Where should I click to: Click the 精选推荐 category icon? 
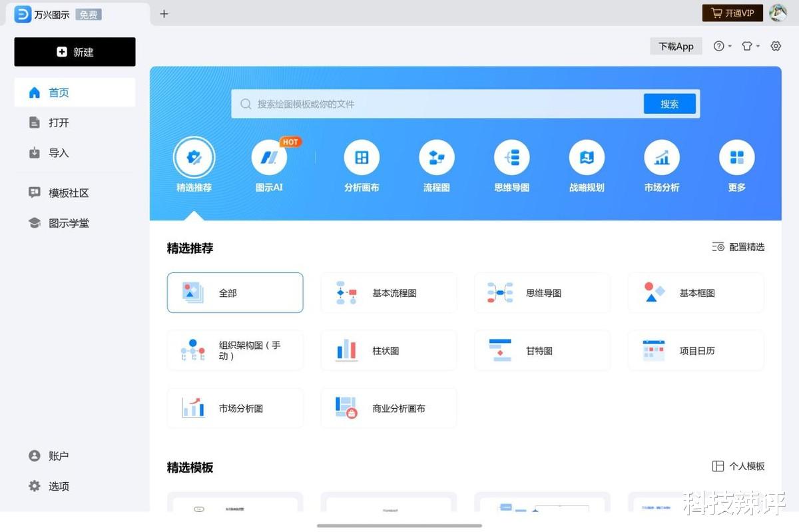point(194,158)
